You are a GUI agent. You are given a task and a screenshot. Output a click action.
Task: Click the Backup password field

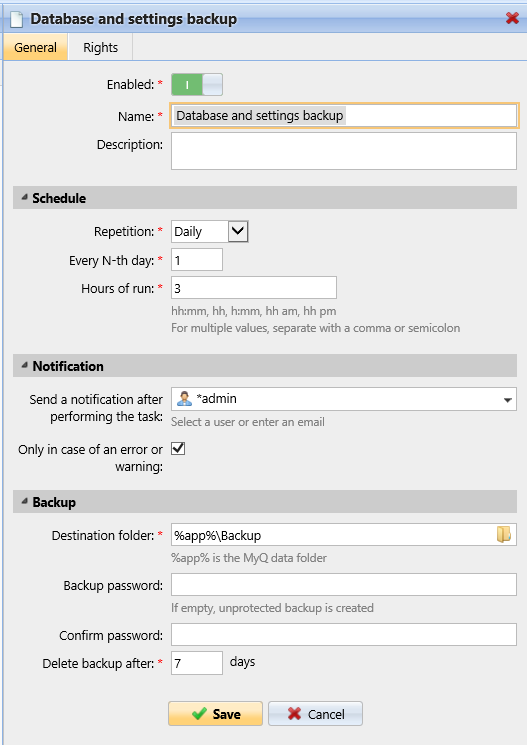click(x=344, y=584)
